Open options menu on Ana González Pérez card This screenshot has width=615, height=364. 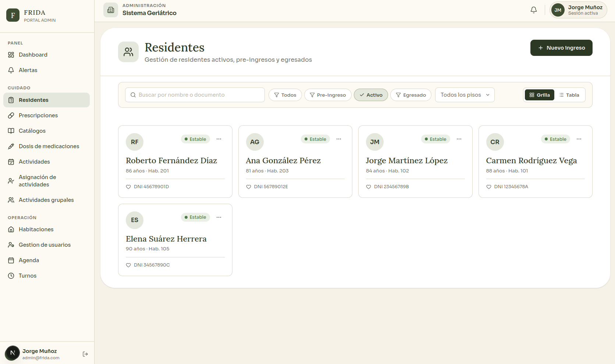pos(339,139)
